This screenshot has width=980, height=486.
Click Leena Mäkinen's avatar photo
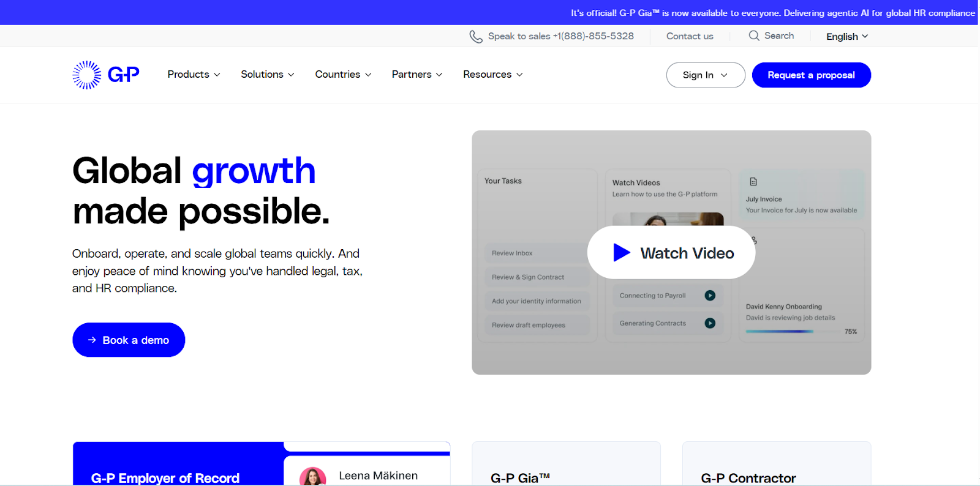[313, 477]
